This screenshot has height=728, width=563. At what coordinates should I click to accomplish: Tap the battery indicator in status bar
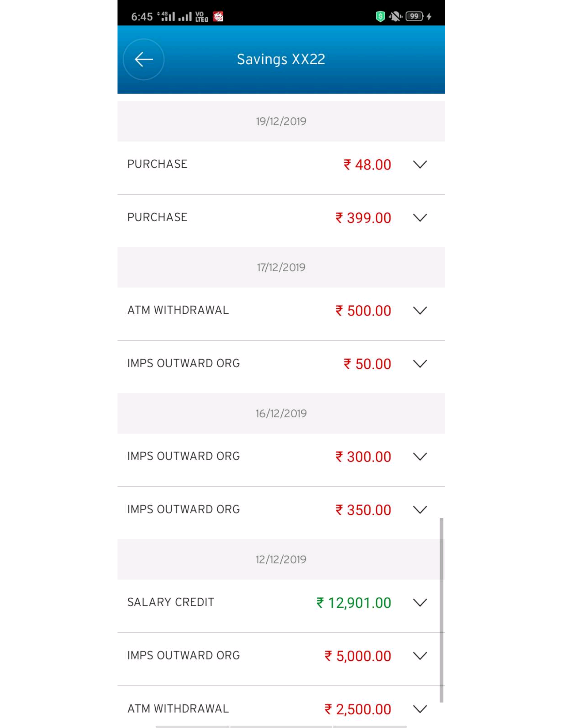click(414, 16)
